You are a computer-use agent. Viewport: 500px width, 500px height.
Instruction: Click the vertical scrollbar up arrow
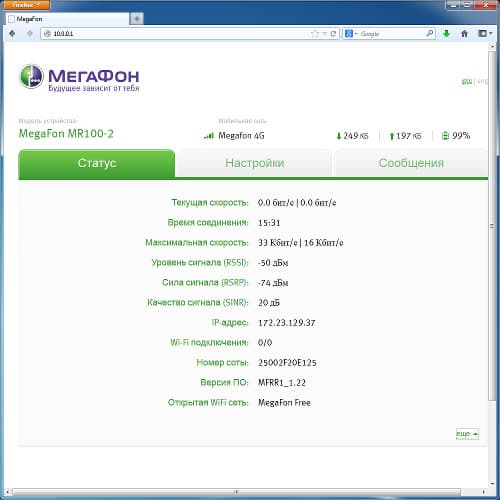(x=492, y=46)
